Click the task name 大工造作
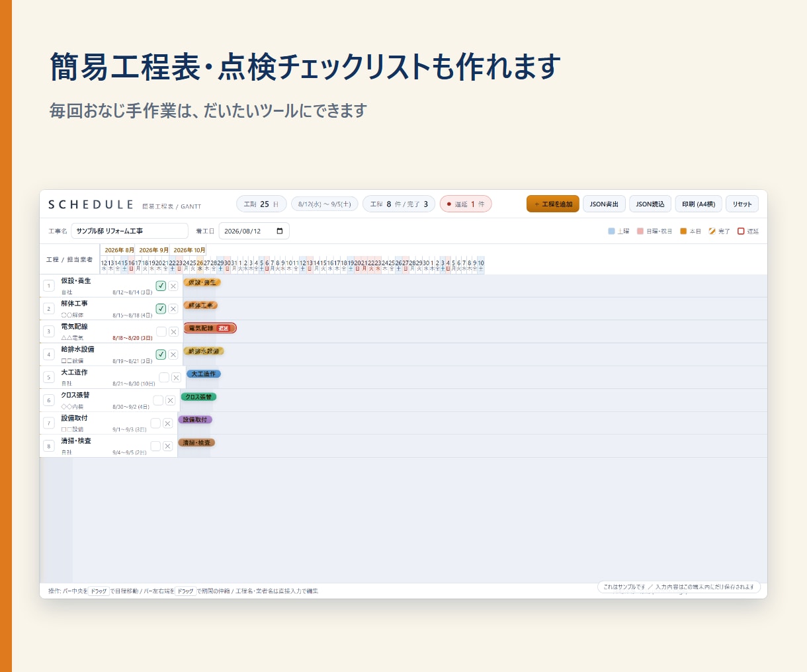 74,372
